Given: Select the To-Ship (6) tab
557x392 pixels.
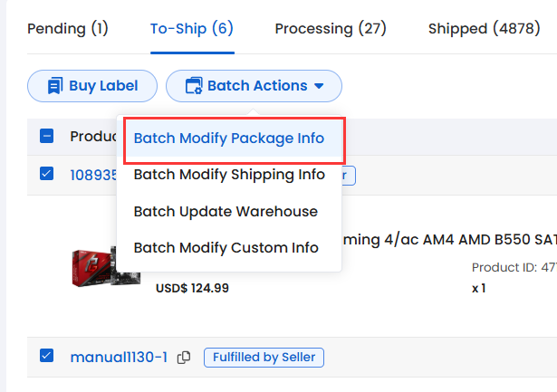Looking at the screenshot, I should tap(192, 29).
